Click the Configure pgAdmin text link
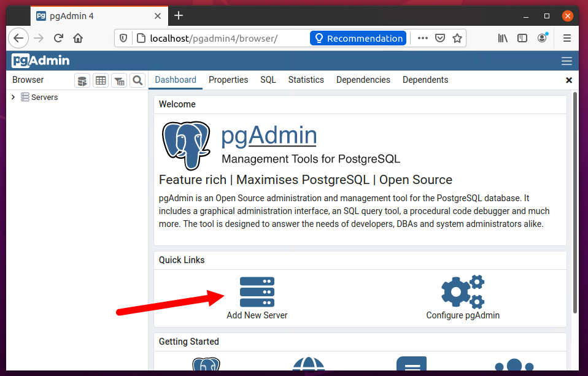 463,315
